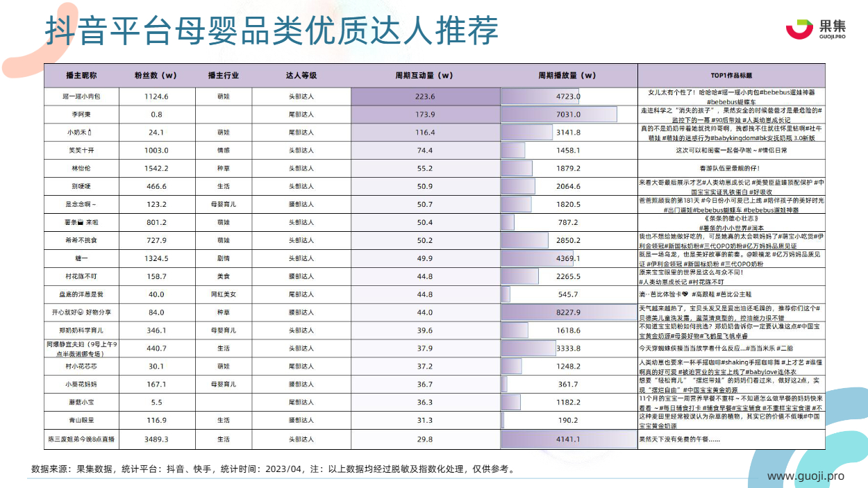Click the industry cell 美食

[x=223, y=277]
